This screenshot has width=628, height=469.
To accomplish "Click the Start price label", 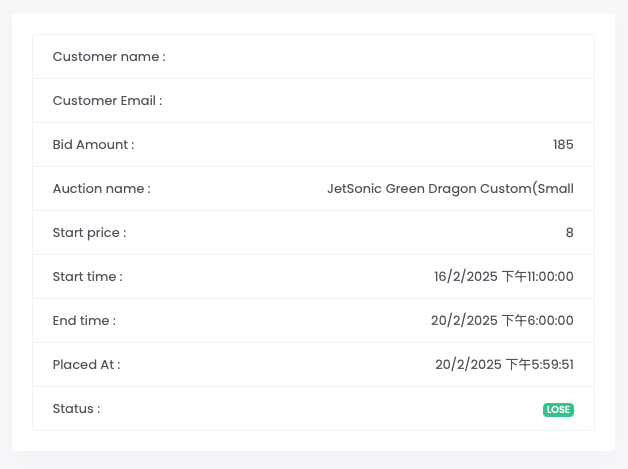I will (x=89, y=233).
